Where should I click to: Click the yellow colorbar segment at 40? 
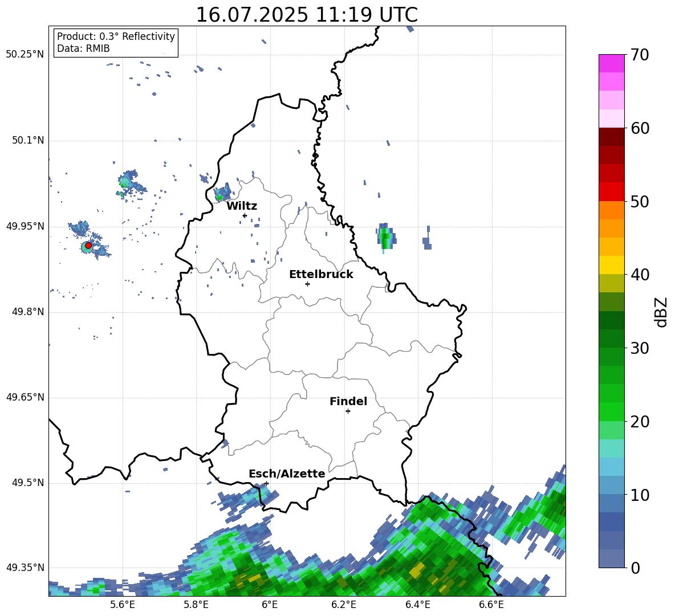click(x=611, y=265)
